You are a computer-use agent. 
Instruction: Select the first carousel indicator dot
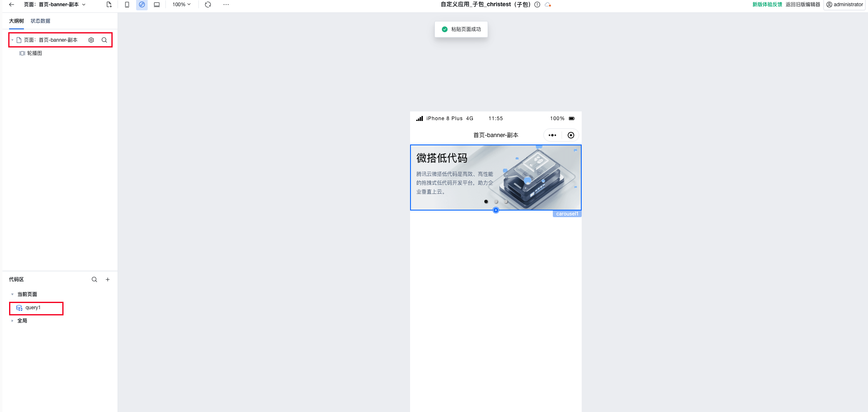(x=486, y=202)
